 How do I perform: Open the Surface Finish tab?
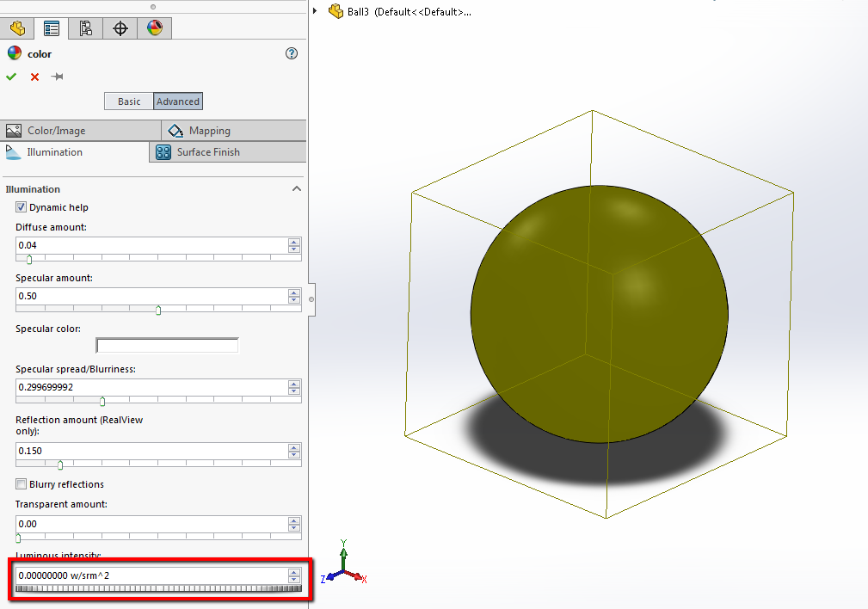tap(228, 152)
